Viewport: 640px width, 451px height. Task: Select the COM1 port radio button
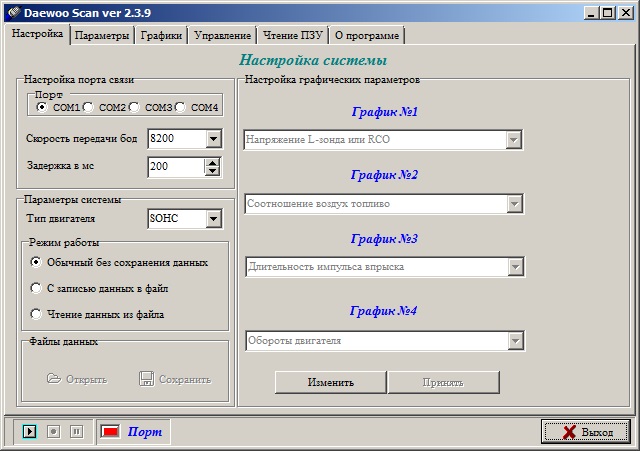coord(41,107)
